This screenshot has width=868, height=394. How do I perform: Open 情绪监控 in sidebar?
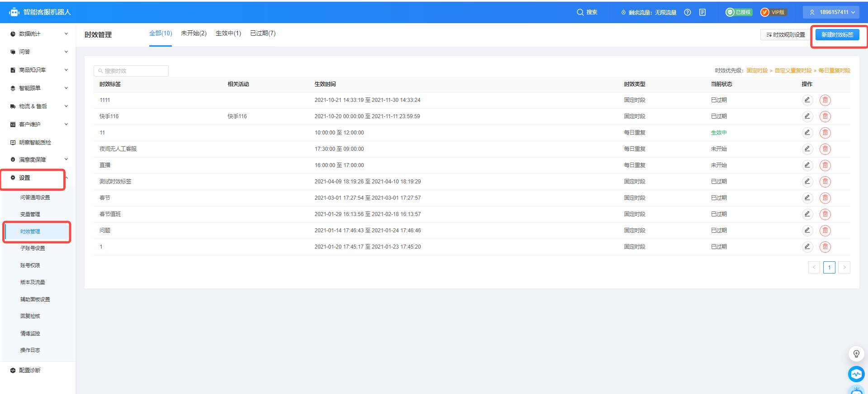click(x=30, y=333)
